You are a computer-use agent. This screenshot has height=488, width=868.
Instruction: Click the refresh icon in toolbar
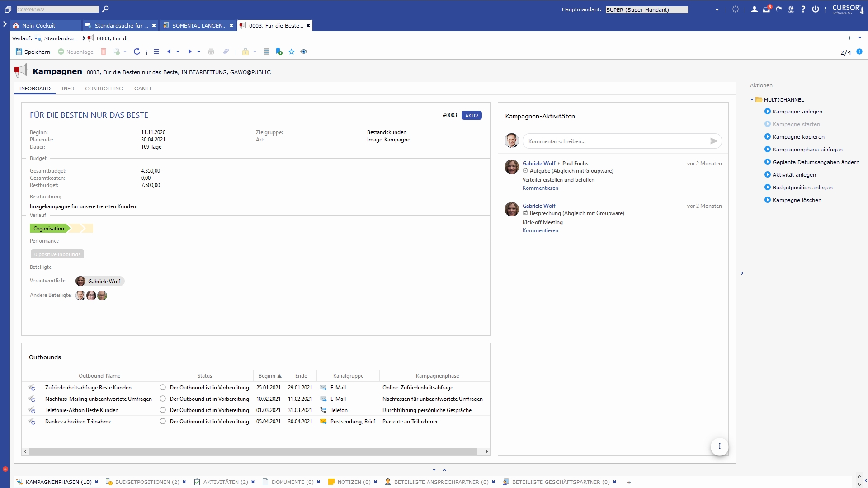[x=137, y=52]
